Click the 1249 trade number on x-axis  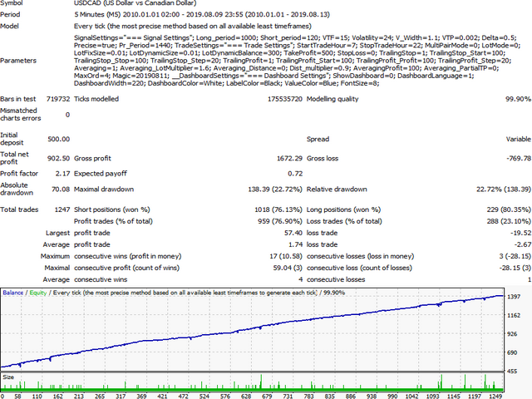[495, 396]
